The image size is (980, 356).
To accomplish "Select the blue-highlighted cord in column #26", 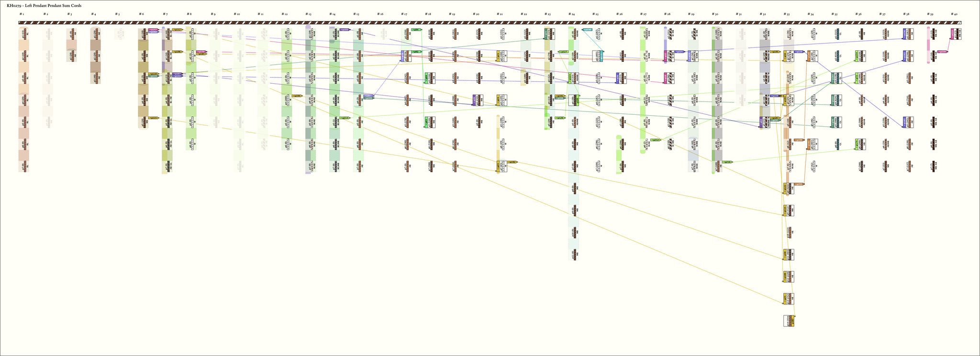I will pyautogui.click(x=619, y=78).
